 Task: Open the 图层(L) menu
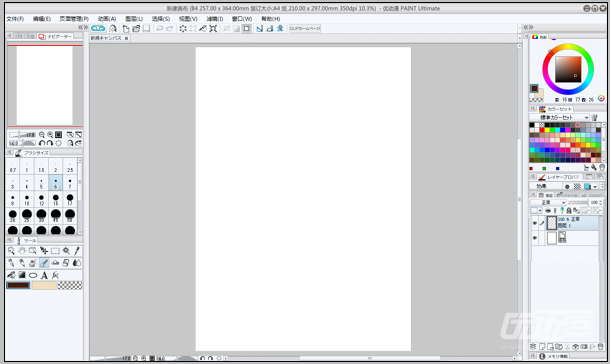click(x=134, y=19)
